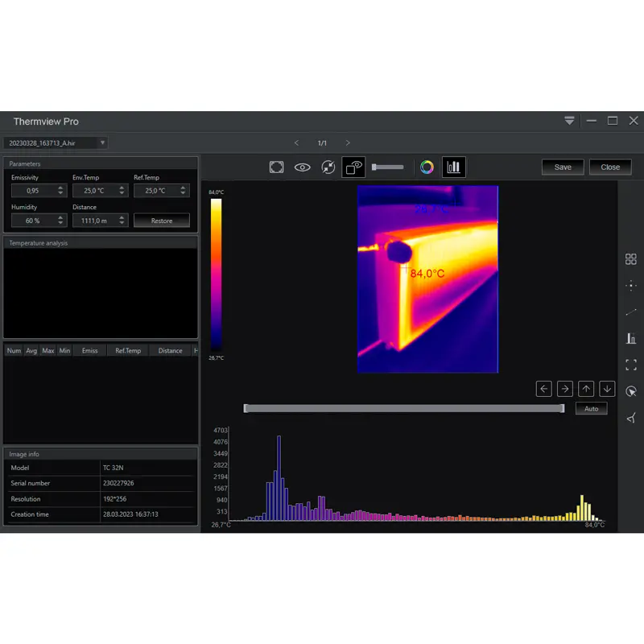Screen dimensions: 644x644
Task: Click the Max column header
Action: coord(48,350)
